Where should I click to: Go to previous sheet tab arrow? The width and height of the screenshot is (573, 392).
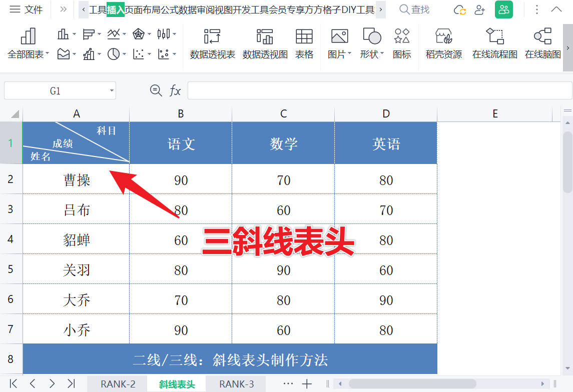33,383
